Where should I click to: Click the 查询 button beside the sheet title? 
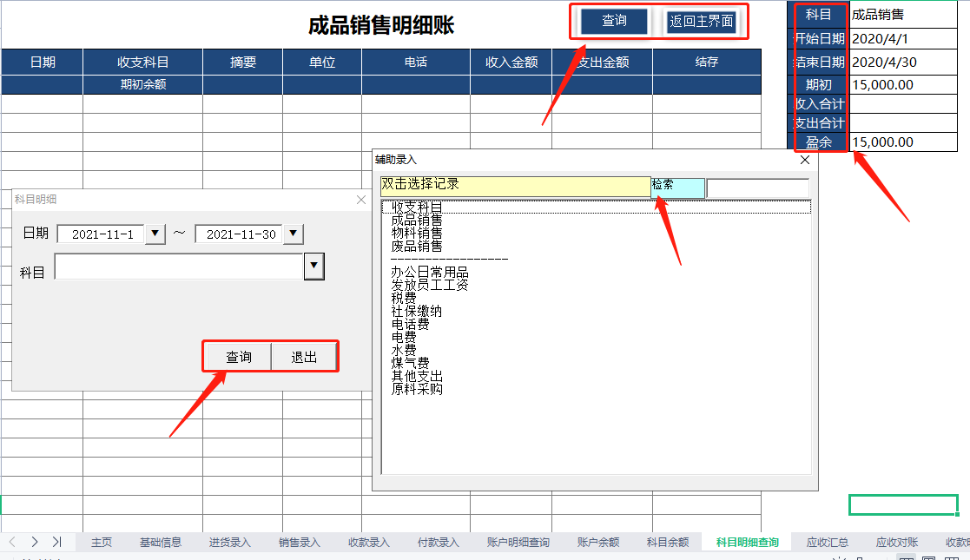(x=614, y=21)
